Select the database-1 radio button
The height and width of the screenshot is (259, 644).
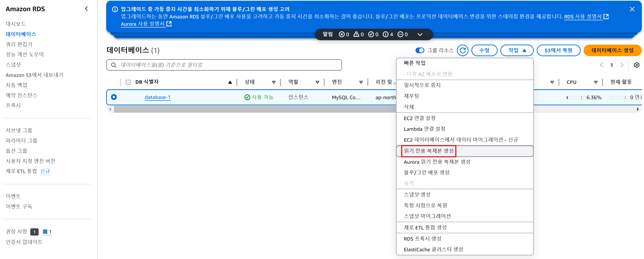[x=114, y=97]
